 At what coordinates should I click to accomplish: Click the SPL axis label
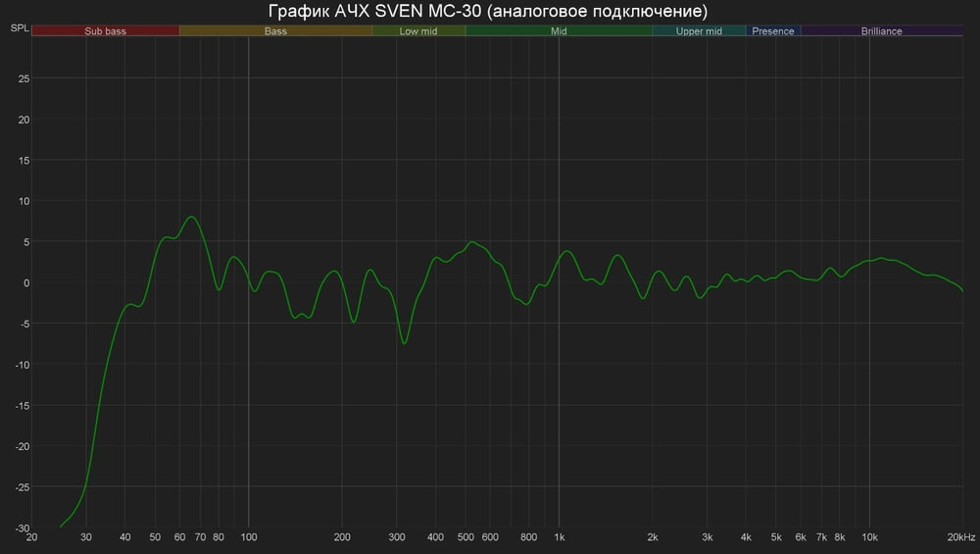tap(20, 28)
